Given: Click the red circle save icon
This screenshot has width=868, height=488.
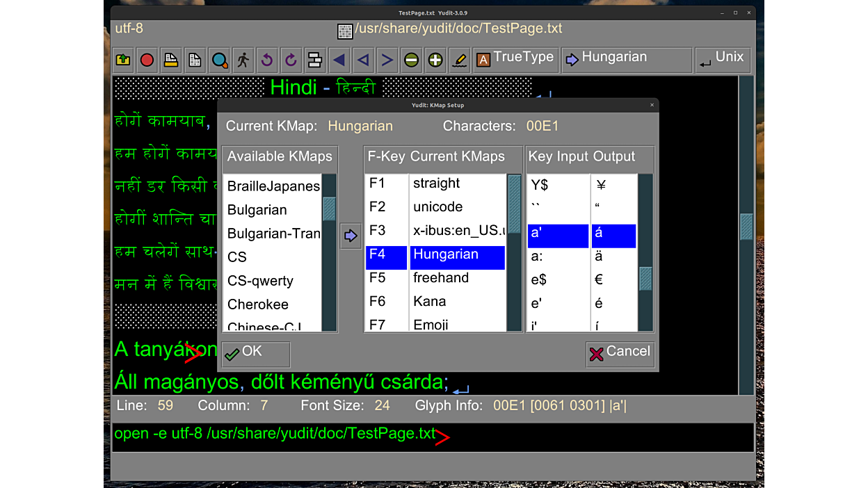Looking at the screenshot, I should click(x=147, y=60).
